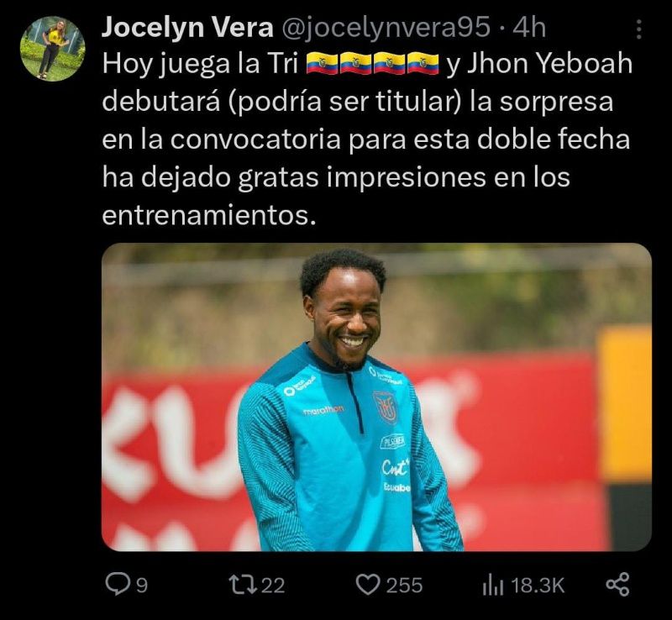The width and height of the screenshot is (672, 620).
Task: Click the reply speech bubble icon
Action: [116, 585]
